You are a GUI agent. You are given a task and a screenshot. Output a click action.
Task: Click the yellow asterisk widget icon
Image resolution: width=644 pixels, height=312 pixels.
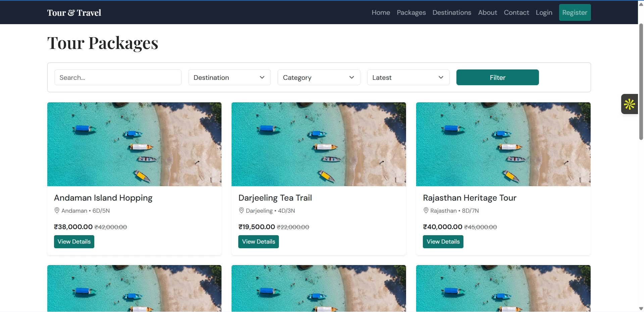point(629,104)
